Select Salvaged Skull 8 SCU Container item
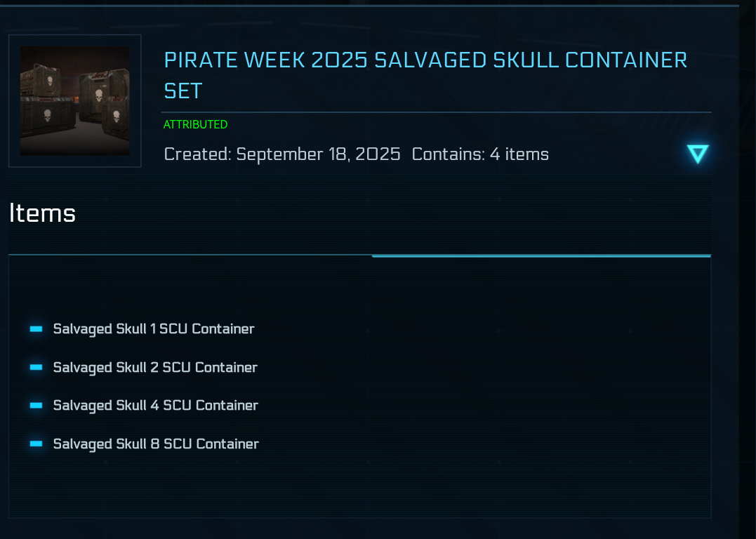756x539 pixels. [x=156, y=444]
